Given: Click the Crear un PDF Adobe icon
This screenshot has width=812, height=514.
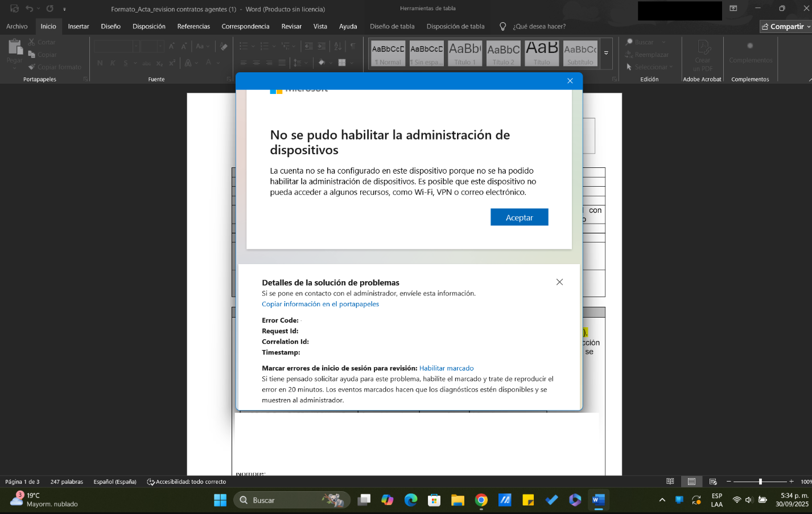Looking at the screenshot, I should coord(703,47).
